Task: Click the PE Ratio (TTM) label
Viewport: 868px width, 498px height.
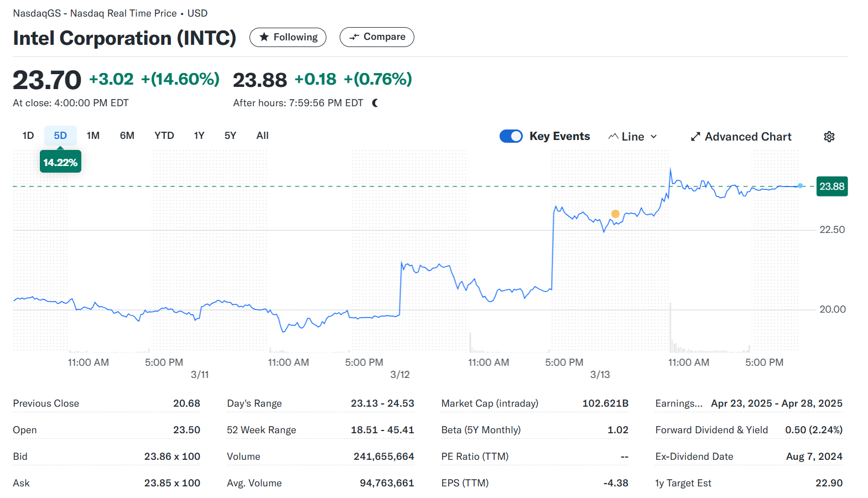Action: tap(475, 456)
